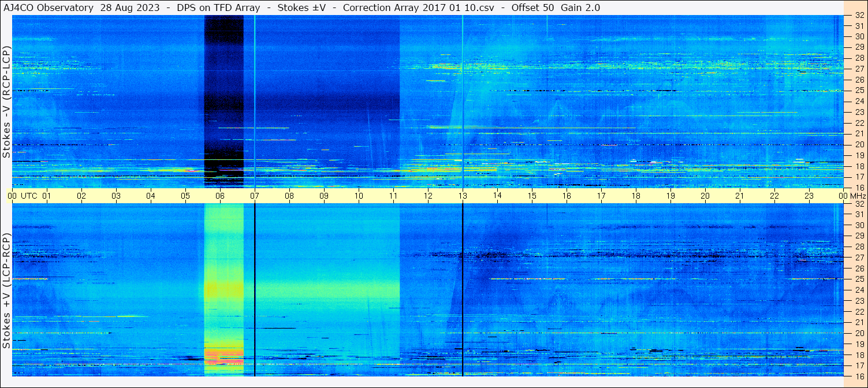Click the dark vertical line at 07 UTC, Stokes +V
This screenshot has width=868, height=388.
[x=255, y=290]
